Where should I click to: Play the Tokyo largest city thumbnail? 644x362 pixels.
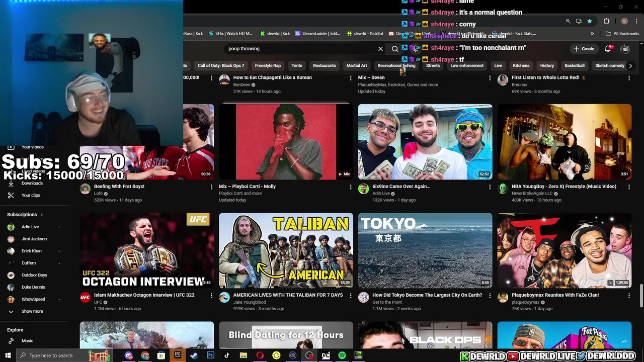point(425,250)
